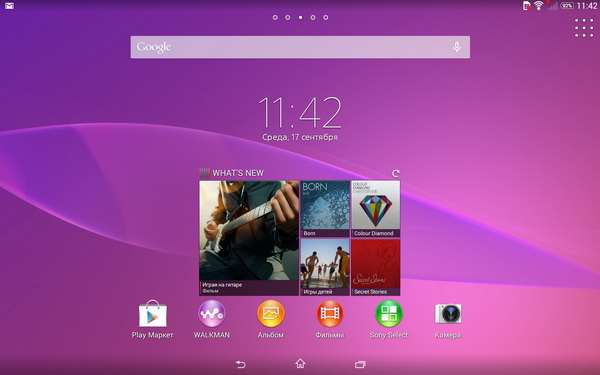
Task: Refresh the What's New widget
Action: 396,173
